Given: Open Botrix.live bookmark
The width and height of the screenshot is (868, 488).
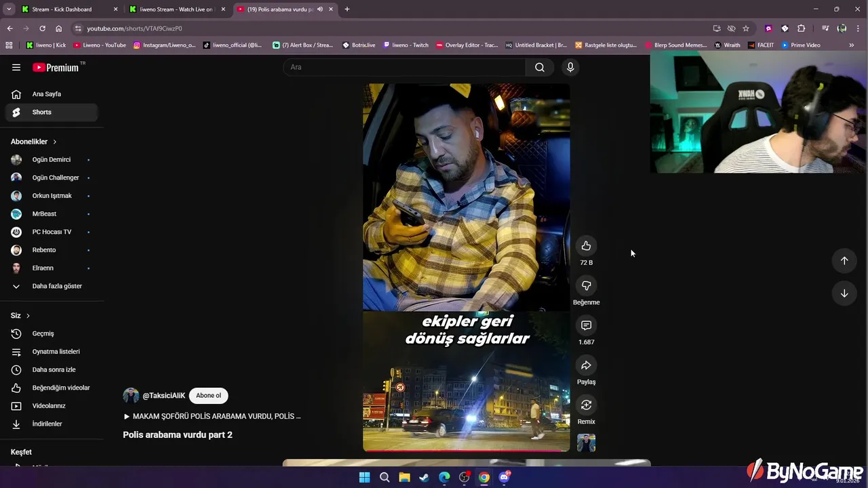Looking at the screenshot, I should click(359, 45).
